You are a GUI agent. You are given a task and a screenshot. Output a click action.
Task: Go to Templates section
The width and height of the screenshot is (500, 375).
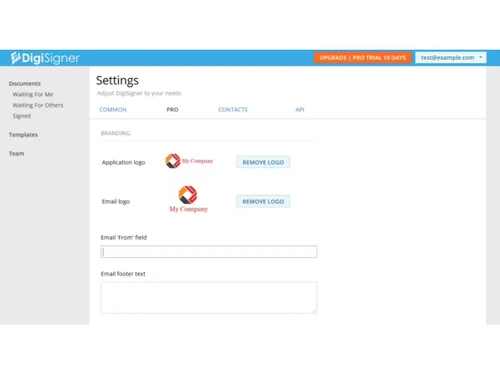point(23,135)
